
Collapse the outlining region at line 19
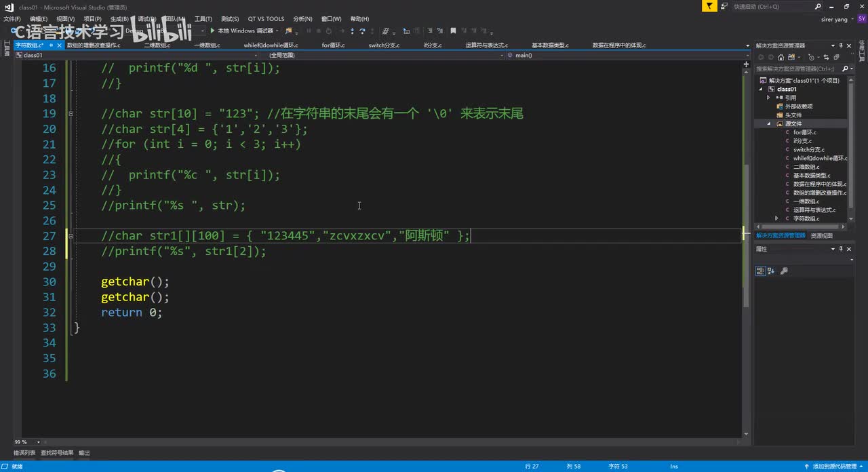click(71, 114)
